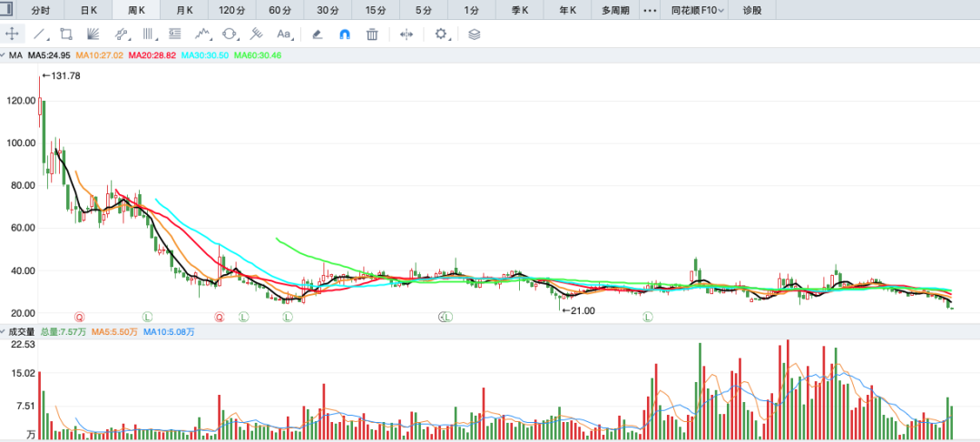Toggle the left sidebar panel button
The image size is (980, 442).
click(7, 10)
